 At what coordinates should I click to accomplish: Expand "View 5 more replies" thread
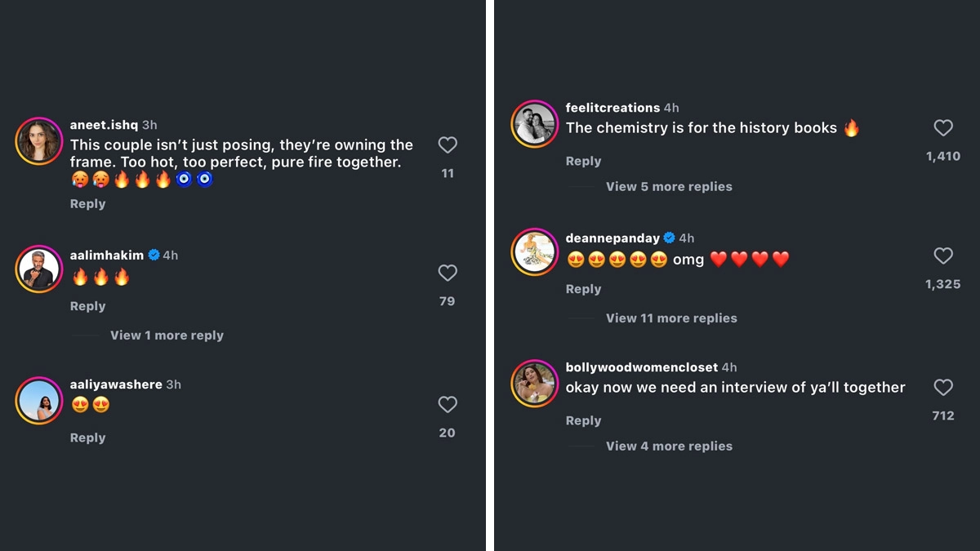(669, 187)
